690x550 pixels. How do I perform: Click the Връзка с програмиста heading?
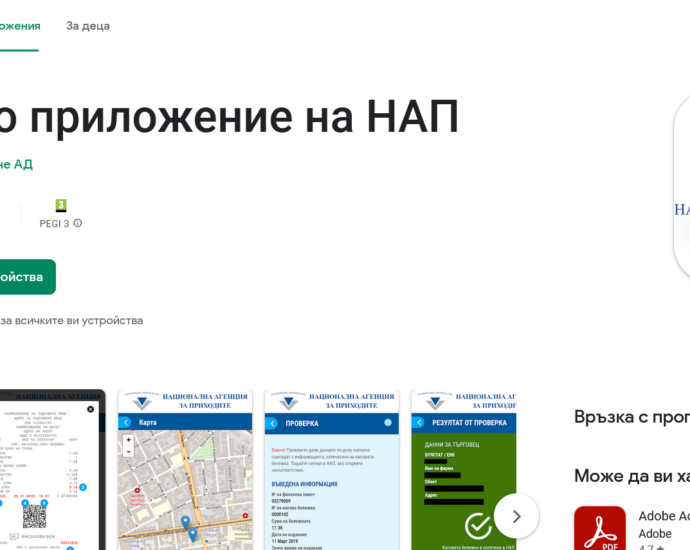pyautogui.click(x=632, y=417)
